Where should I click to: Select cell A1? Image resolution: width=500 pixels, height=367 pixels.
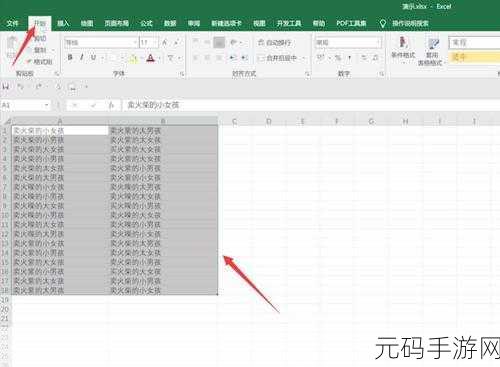[60, 130]
